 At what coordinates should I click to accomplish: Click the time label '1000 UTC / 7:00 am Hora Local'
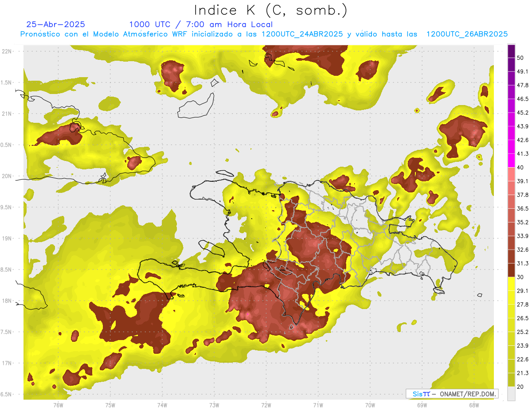coord(201,24)
